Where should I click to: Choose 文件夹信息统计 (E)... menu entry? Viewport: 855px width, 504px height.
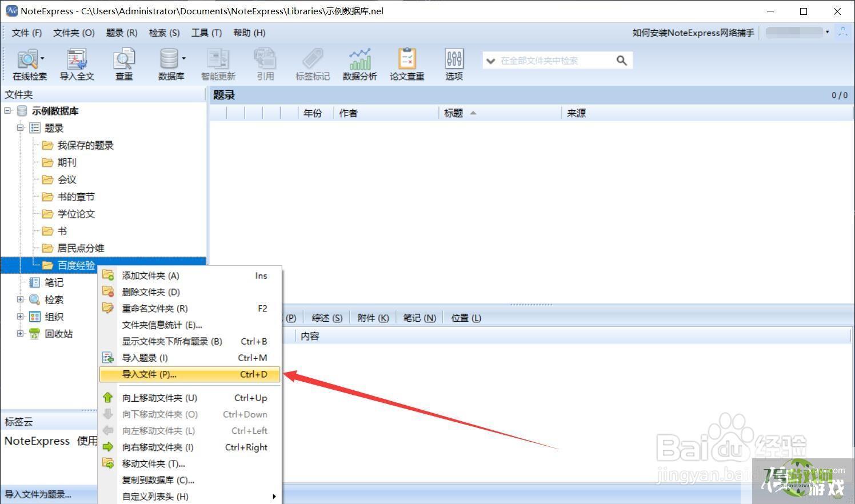click(190, 325)
